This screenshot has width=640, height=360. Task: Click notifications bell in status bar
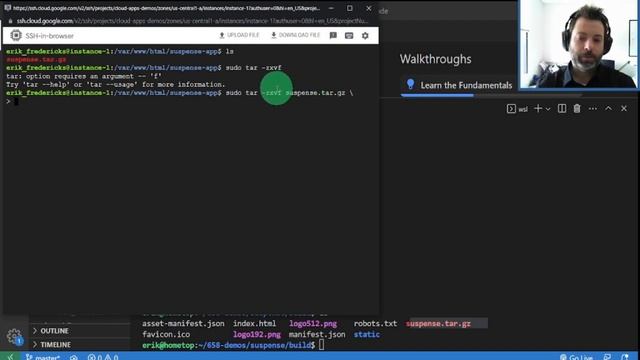pos(624,358)
